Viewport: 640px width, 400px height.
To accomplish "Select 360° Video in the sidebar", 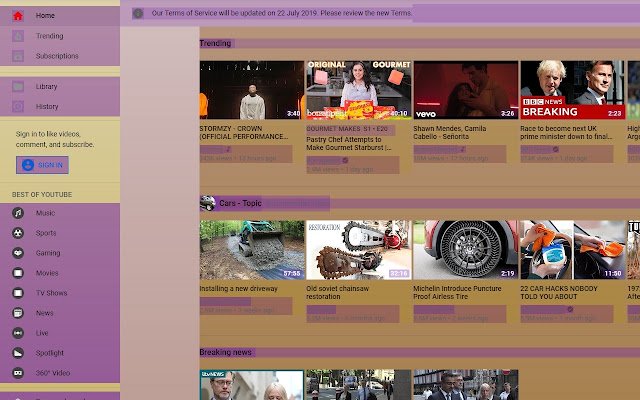I will pos(60,373).
